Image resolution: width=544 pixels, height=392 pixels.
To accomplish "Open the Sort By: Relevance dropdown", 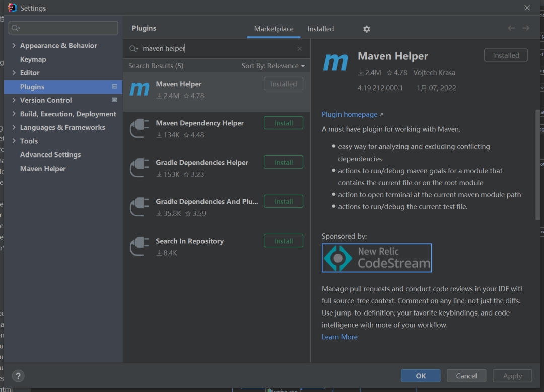I will 274,66.
